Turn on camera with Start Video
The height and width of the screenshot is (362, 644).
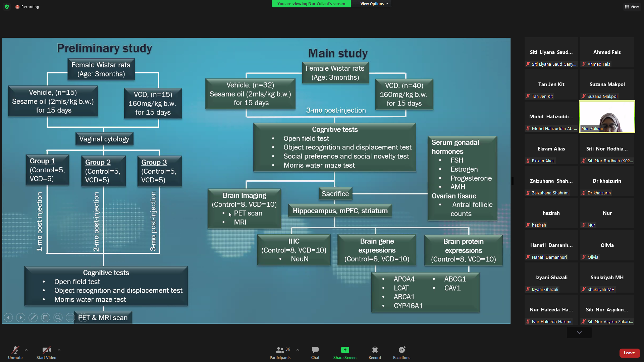(x=46, y=353)
